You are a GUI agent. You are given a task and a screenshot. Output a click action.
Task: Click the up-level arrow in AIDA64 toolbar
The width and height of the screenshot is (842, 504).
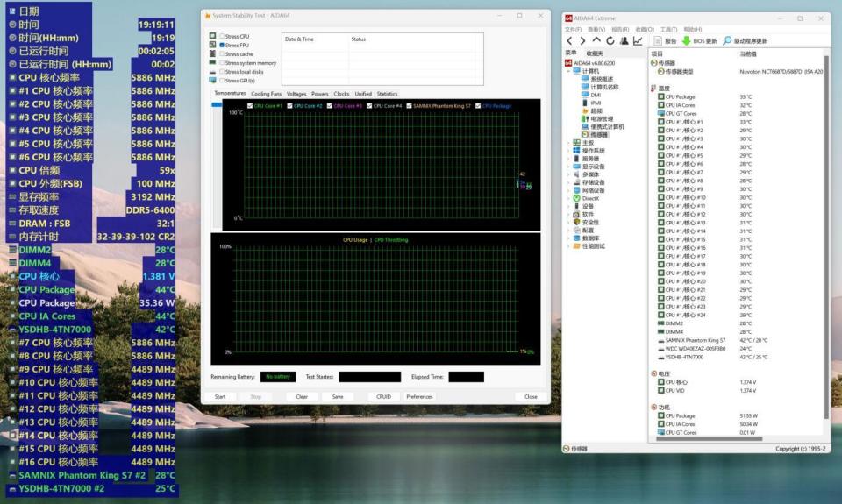596,40
